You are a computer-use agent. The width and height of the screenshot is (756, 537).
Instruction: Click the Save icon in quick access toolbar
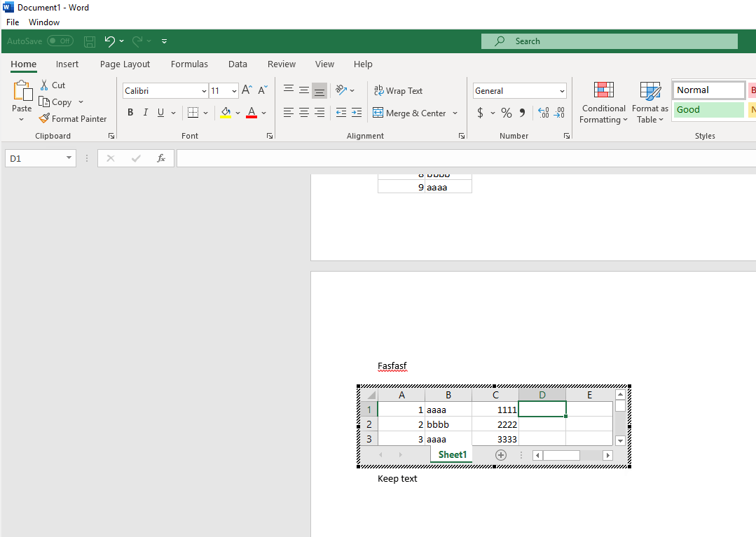click(x=90, y=41)
